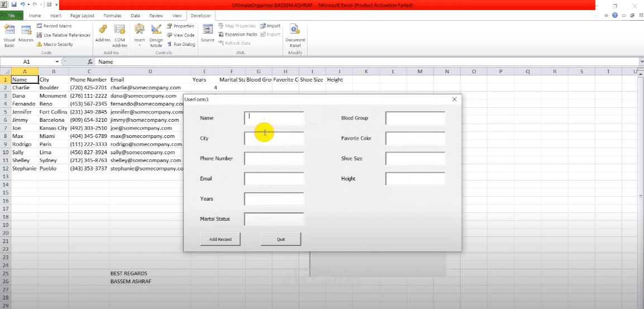Toggle Design Mode
Viewport: 644px width, 309px height.
(x=156, y=36)
